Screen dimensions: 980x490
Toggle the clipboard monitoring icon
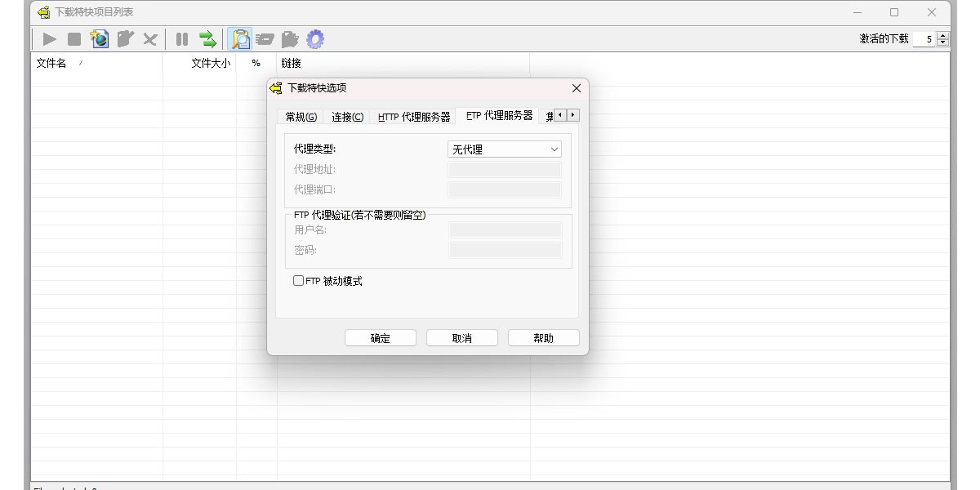[241, 38]
